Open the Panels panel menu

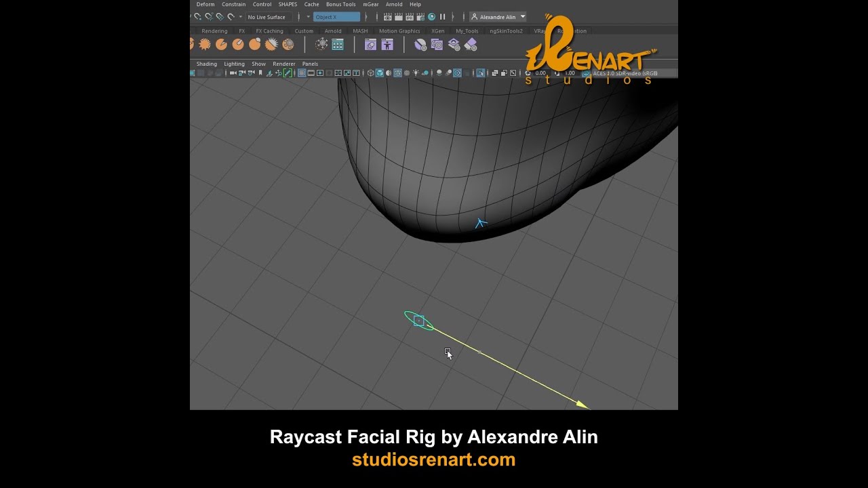pyautogui.click(x=310, y=64)
